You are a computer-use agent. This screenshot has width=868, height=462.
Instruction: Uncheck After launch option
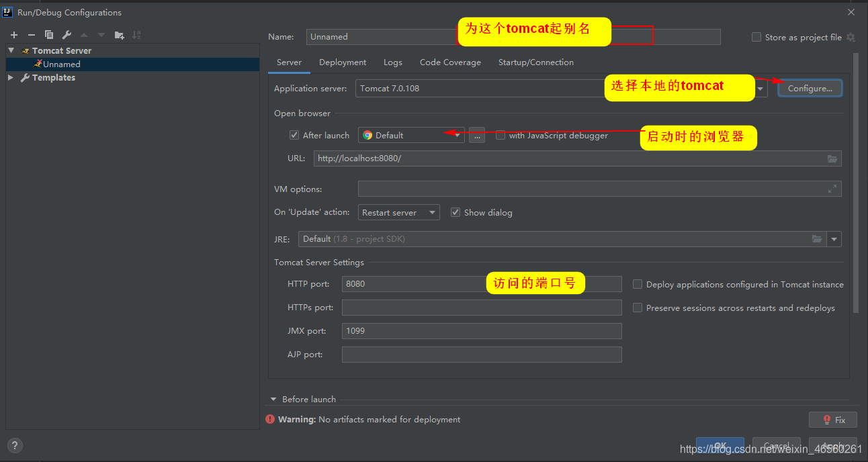click(x=294, y=135)
